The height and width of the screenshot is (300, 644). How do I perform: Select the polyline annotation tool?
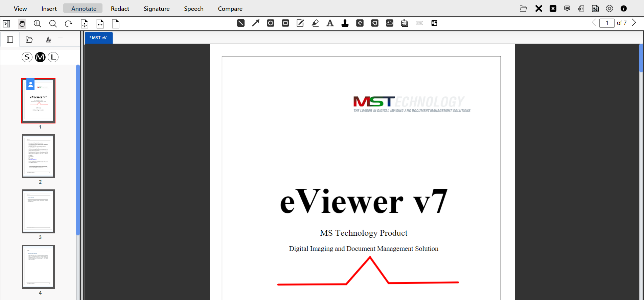tap(360, 23)
